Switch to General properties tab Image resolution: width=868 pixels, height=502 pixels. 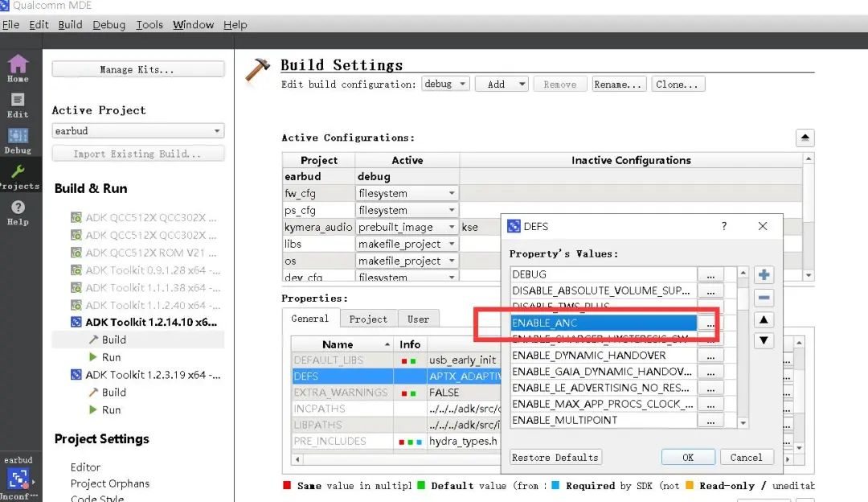[x=310, y=319]
